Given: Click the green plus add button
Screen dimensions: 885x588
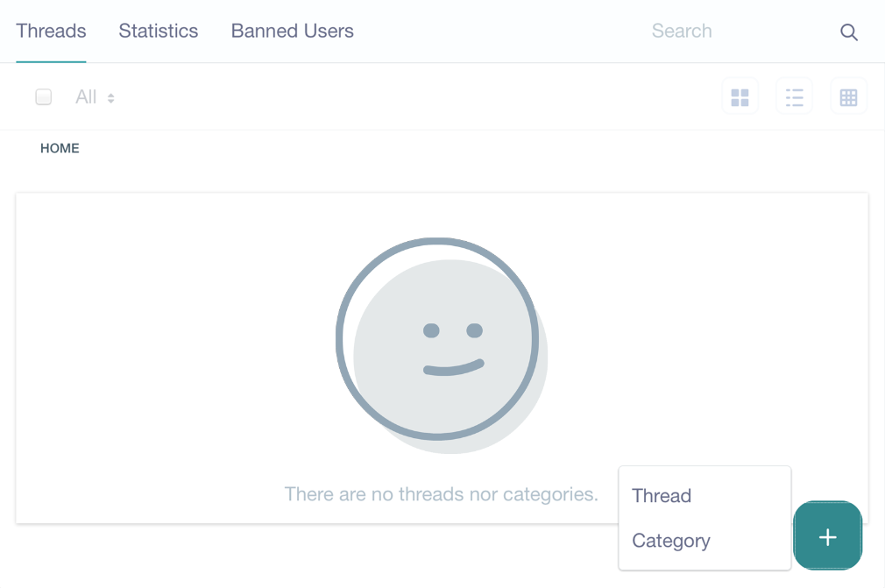Looking at the screenshot, I should tap(827, 536).
